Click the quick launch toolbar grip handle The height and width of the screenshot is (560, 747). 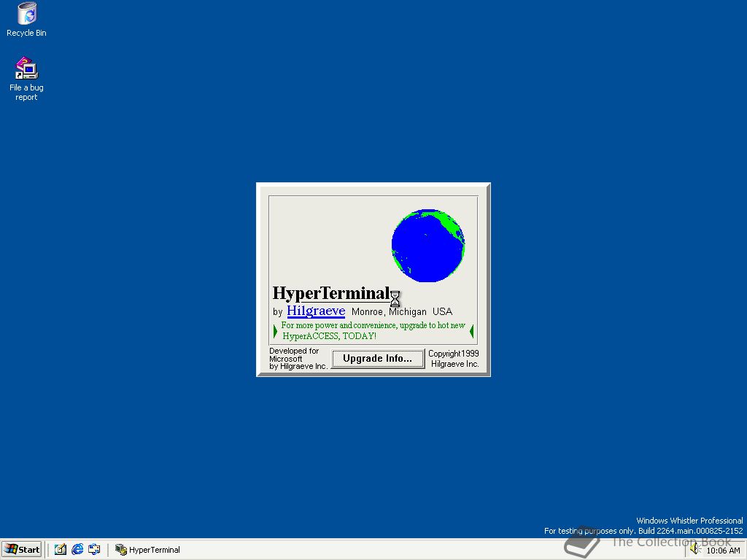coord(49,550)
